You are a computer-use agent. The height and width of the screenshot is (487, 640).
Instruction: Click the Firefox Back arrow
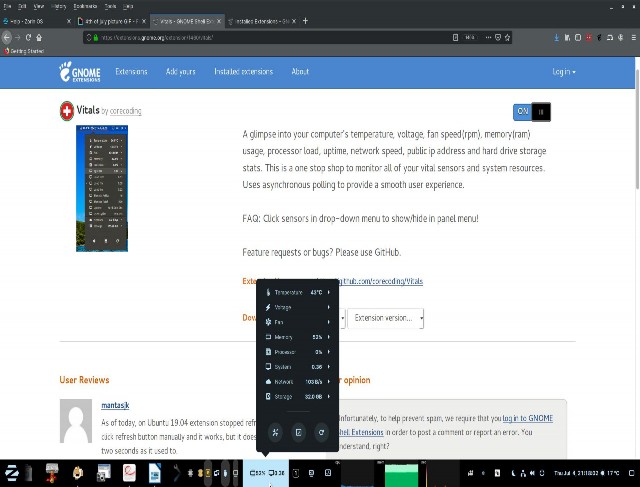tap(7, 38)
